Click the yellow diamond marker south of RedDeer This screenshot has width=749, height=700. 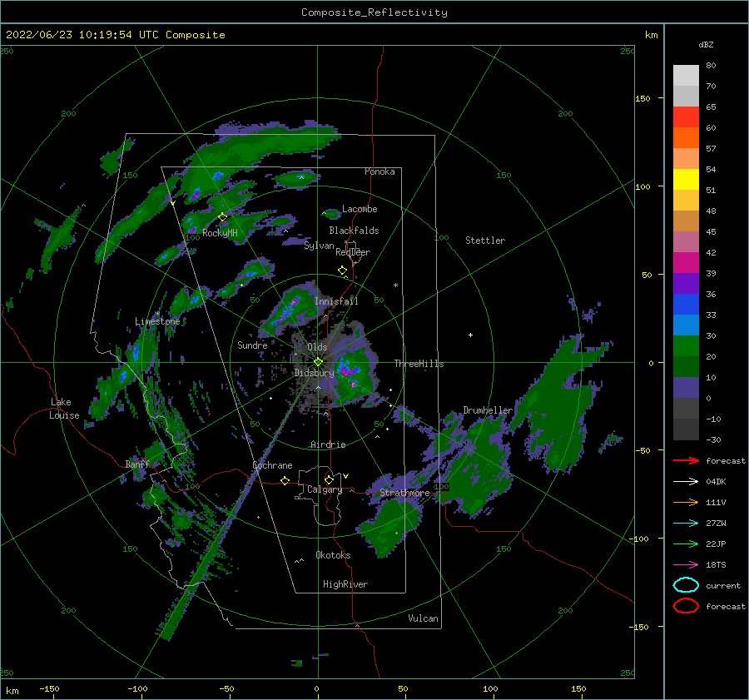[x=342, y=271]
